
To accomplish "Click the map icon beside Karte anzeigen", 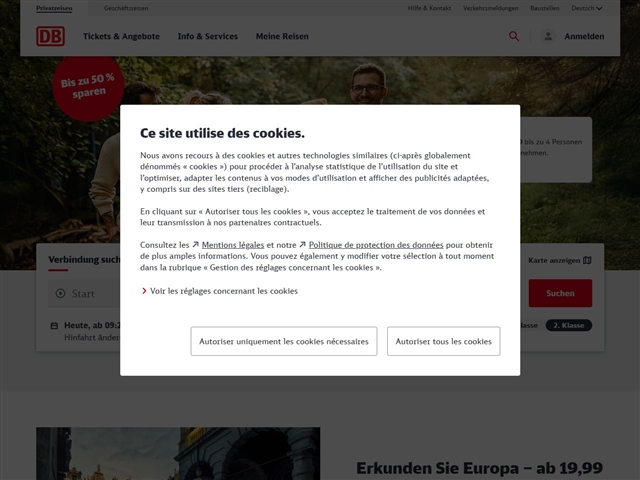I will click(587, 260).
